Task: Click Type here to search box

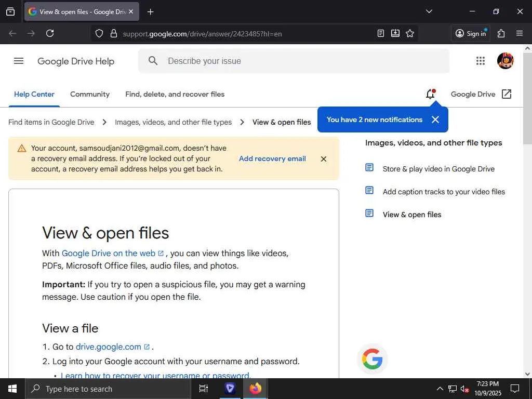Action: pyautogui.click(x=108, y=389)
